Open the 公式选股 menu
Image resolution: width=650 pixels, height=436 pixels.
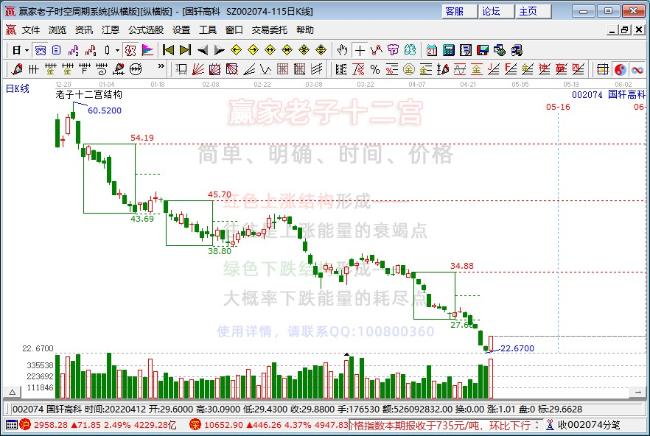146,30
